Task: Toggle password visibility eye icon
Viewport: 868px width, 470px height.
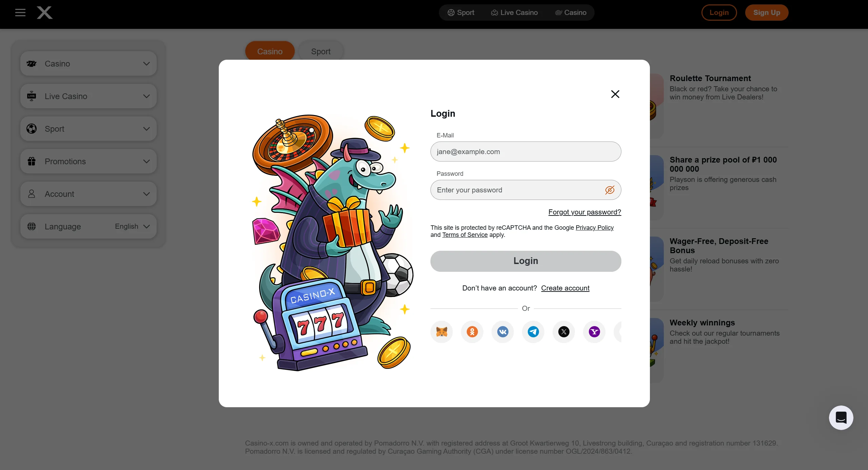Action: pyautogui.click(x=610, y=190)
